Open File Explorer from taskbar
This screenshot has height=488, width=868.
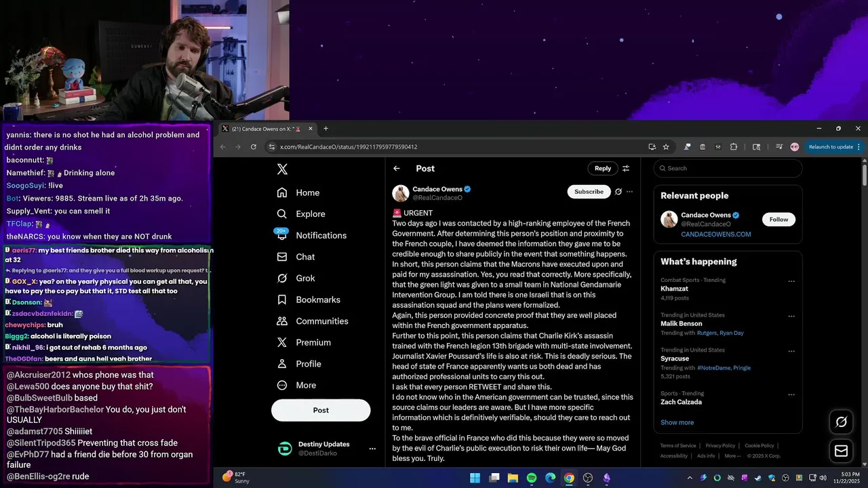(x=513, y=478)
